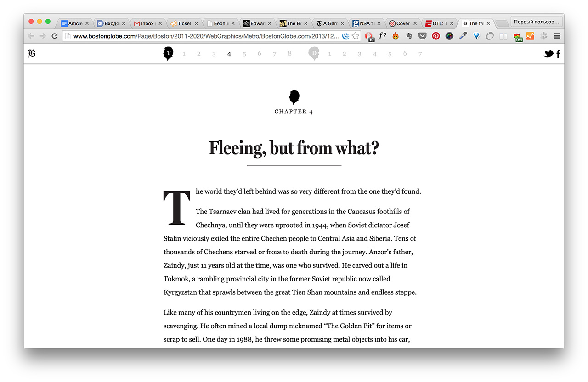Screen dimensions: 588x382
Task: Open the AdBlock extension with 10 badge
Action: tap(369, 36)
